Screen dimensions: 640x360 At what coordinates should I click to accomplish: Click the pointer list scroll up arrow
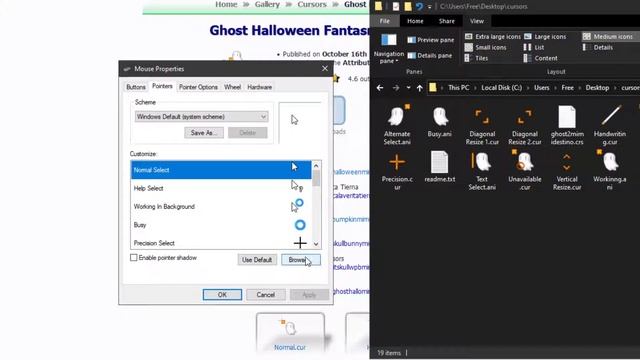[x=316, y=166]
